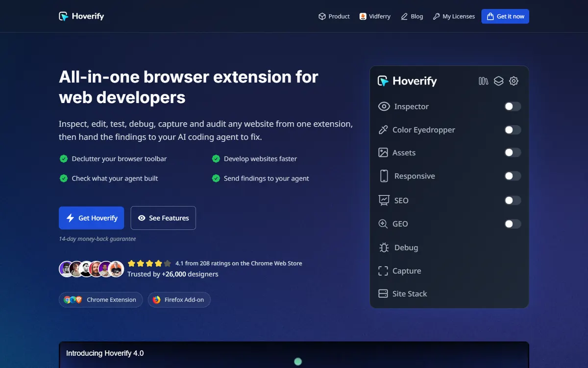Click the Color Eyedropper pipette icon
This screenshot has height=368, width=588.
coord(383,130)
